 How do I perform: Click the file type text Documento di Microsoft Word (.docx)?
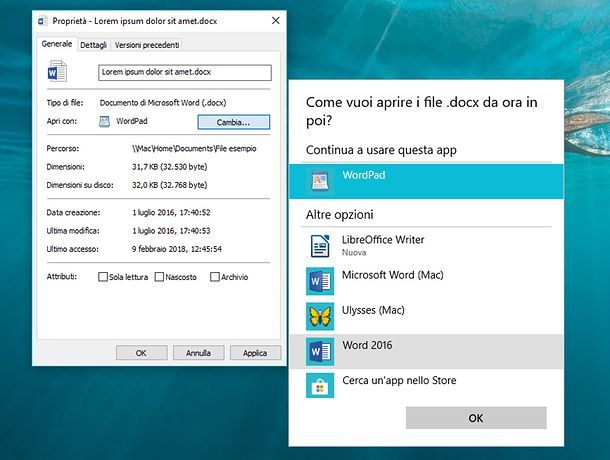tap(163, 103)
